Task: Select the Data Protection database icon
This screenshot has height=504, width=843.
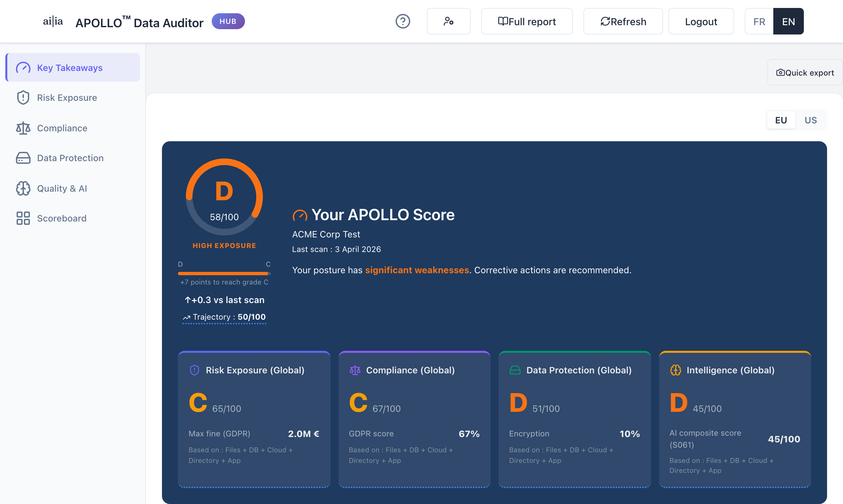Action: 23,158
